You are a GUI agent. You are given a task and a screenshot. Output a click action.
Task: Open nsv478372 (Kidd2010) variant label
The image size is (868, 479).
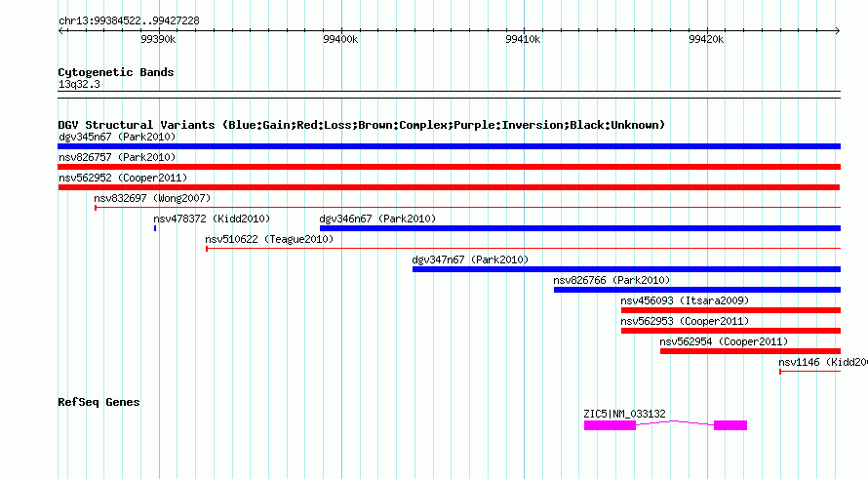(x=212, y=219)
